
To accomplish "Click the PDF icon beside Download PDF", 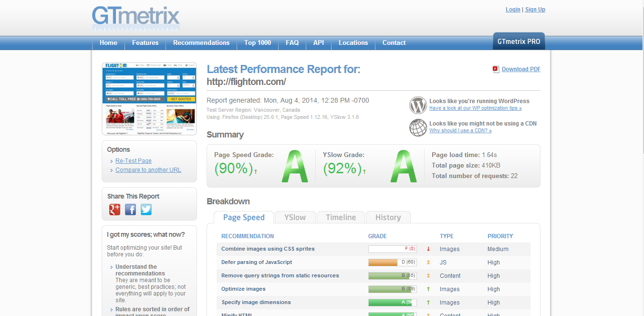I will [496, 69].
